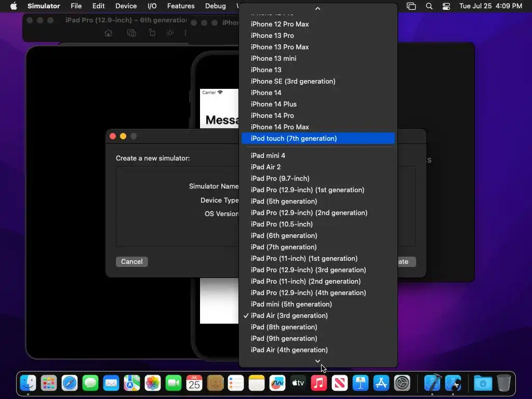Open the Edit menu

pyautogui.click(x=98, y=6)
